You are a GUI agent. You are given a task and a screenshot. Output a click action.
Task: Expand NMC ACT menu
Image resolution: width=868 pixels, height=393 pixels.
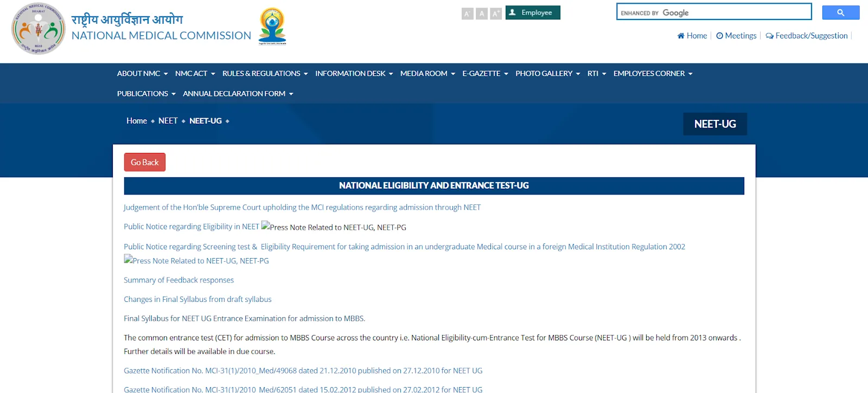195,74
